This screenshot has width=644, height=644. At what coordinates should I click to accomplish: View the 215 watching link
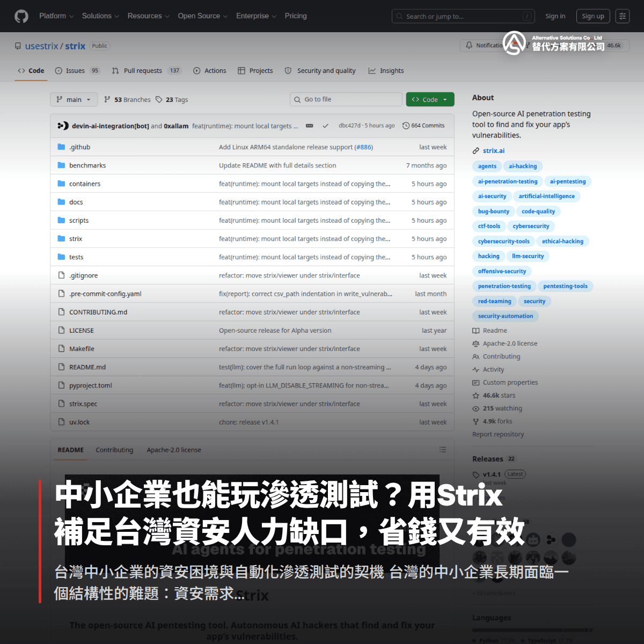pos(497,408)
